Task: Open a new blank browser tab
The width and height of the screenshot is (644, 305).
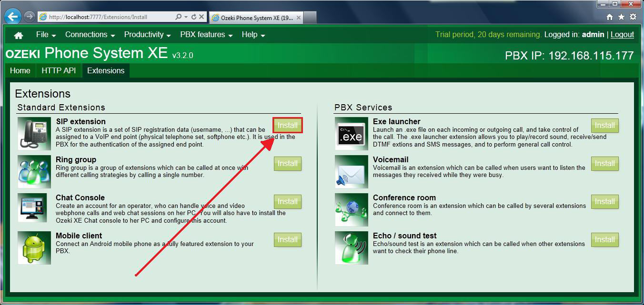Action: tap(310, 18)
